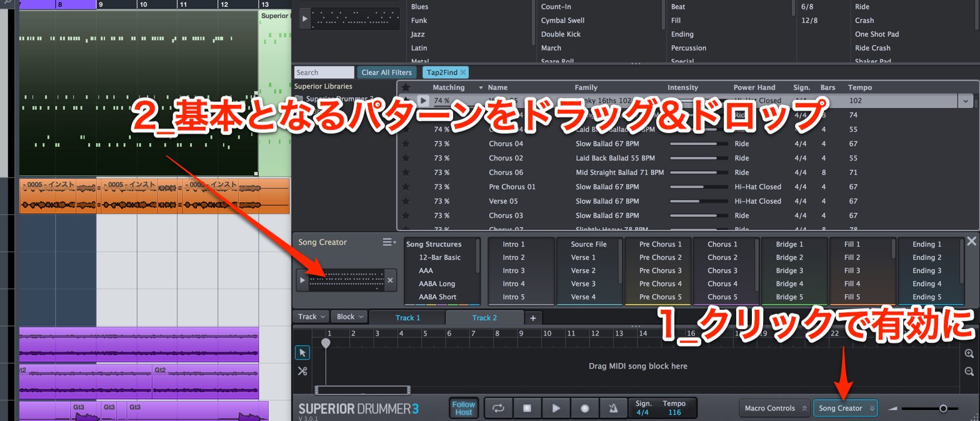980x421 pixels.
Task: Switch to the Track 1 tab
Action: 407,318
